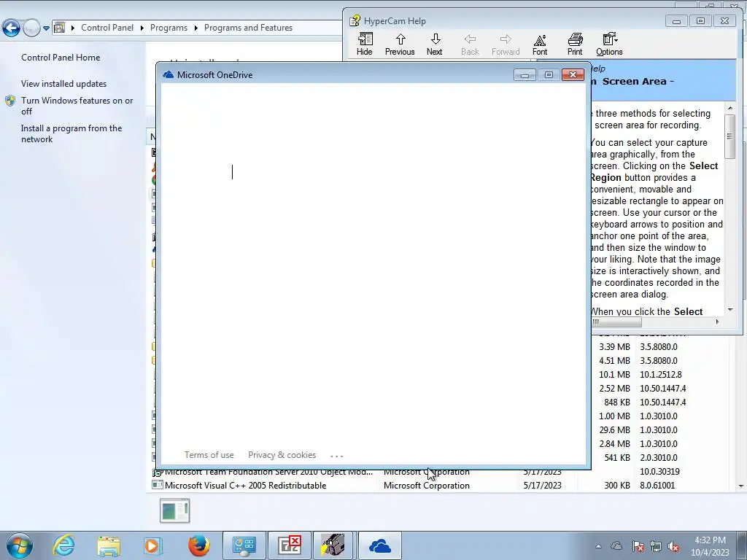Click the 300 KB size cell
The height and width of the screenshot is (560, 747).
point(617,485)
